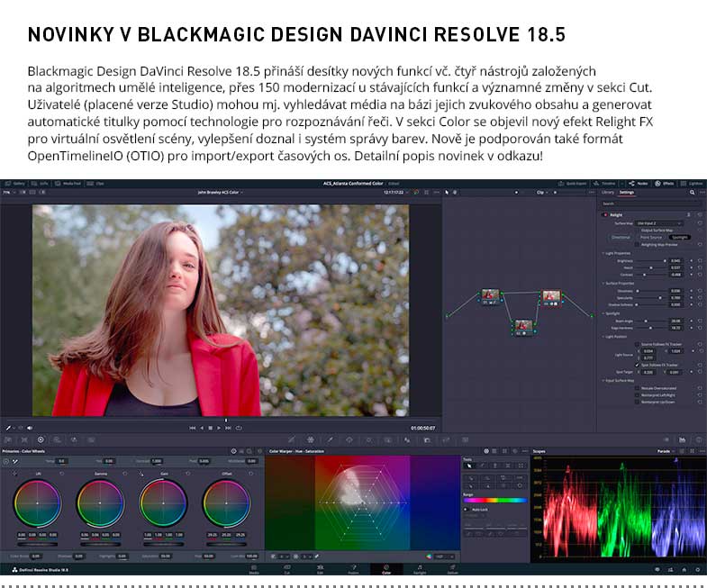The image size is (707, 588).
Task: Select the Color Wheels palette icon
Action: click(x=41, y=439)
